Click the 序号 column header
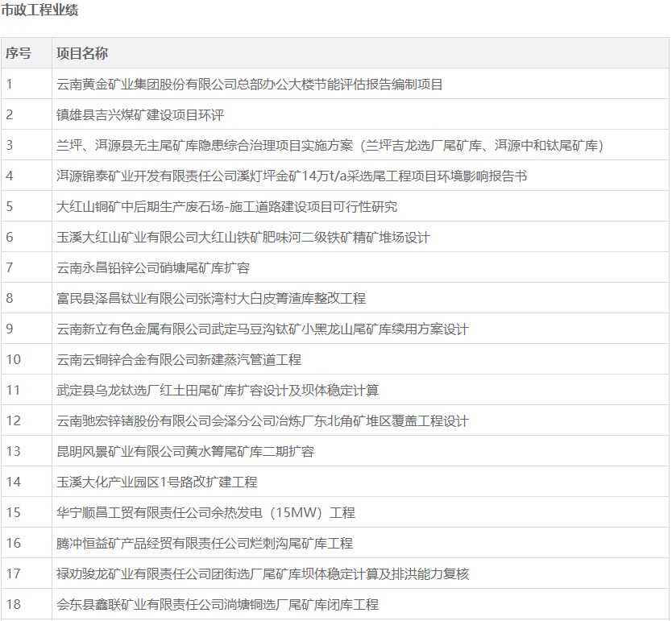This screenshot has height=621, width=672. [19, 53]
